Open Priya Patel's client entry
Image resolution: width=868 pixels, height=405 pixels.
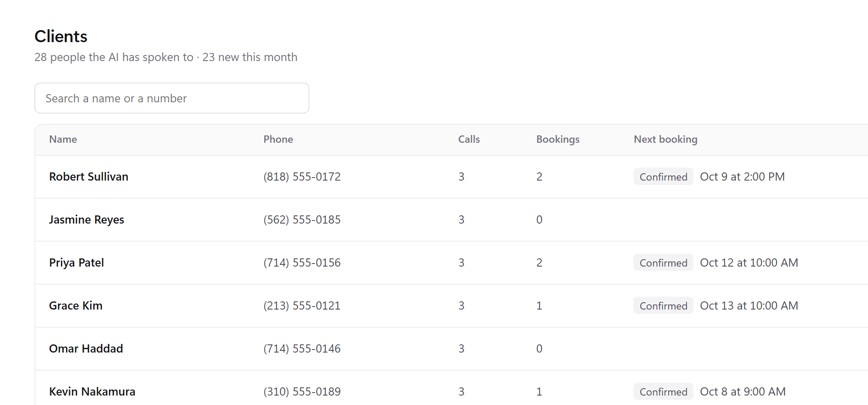click(451, 263)
